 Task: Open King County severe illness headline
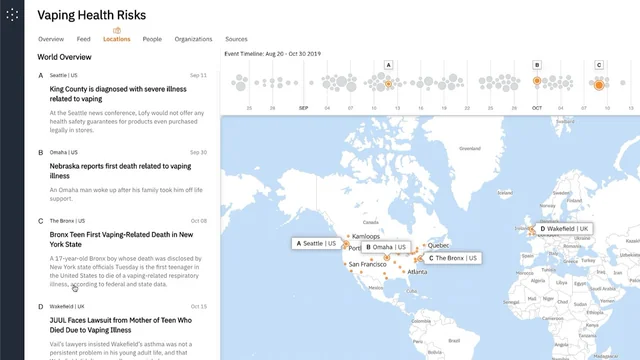[118, 94]
